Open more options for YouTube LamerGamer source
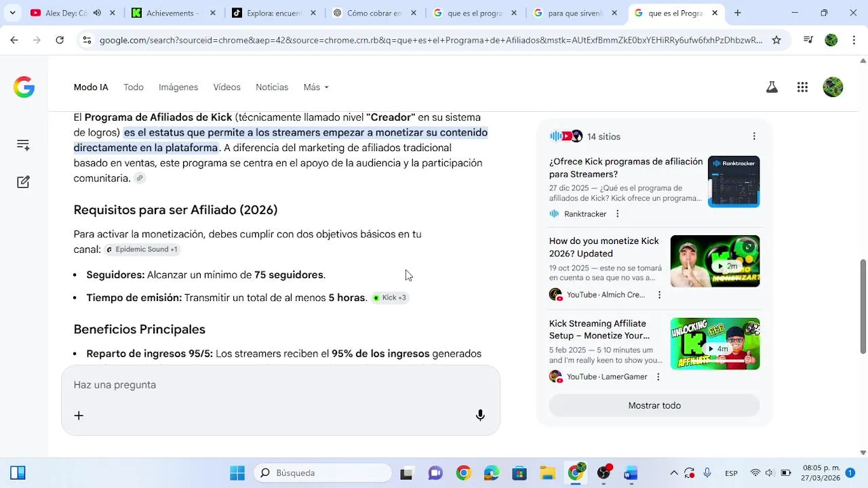 pos(658,377)
